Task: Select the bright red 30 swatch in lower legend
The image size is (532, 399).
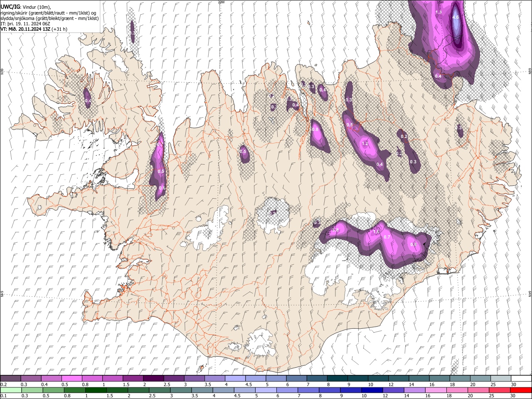Action: coord(521,390)
